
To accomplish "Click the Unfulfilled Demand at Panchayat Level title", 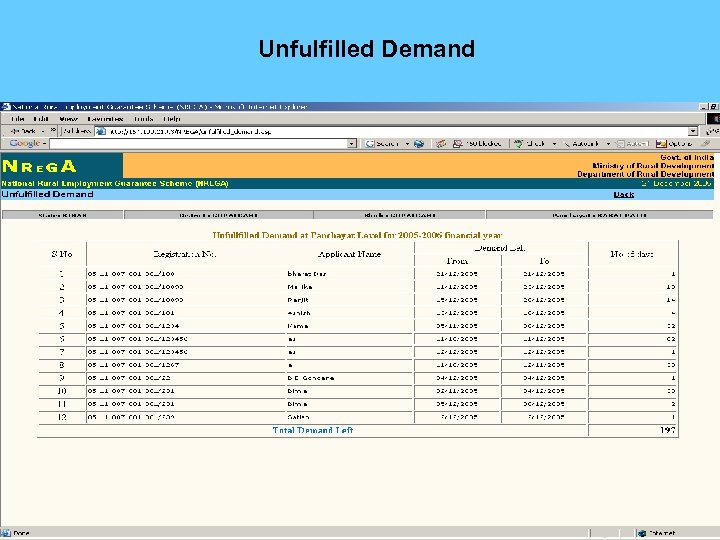I will click(357, 235).
